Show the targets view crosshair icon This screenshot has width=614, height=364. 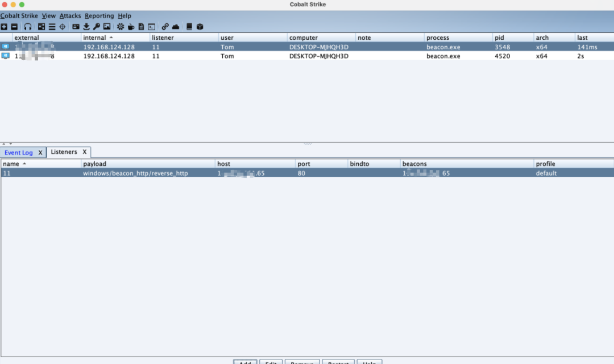coord(63,27)
